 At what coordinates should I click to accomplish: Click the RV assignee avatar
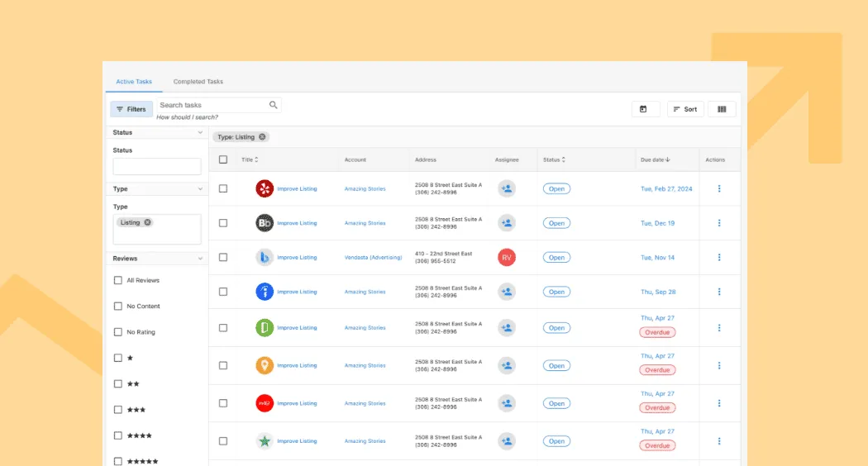pyautogui.click(x=507, y=257)
